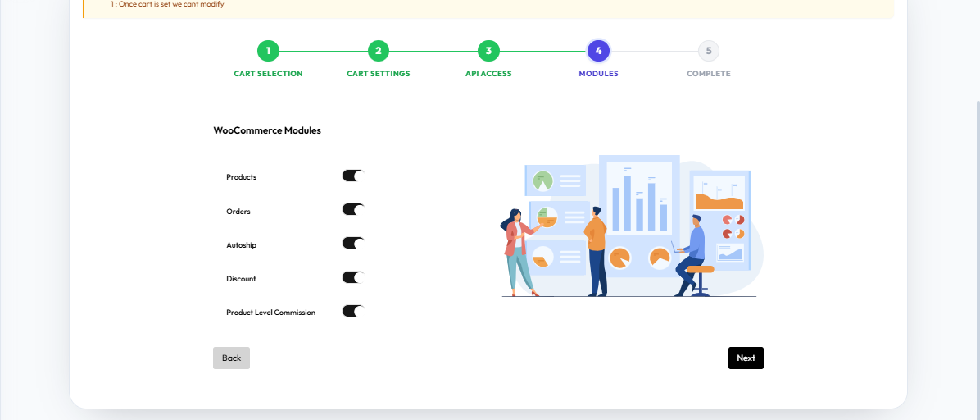
Task: Click the WooCommerce Modules heading
Action: tap(267, 130)
